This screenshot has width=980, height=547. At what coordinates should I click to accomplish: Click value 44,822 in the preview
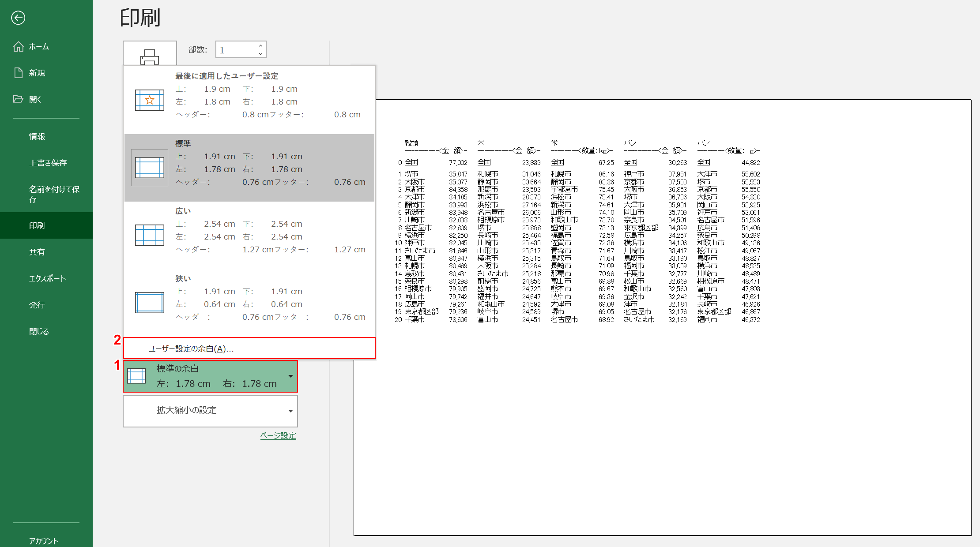point(751,163)
